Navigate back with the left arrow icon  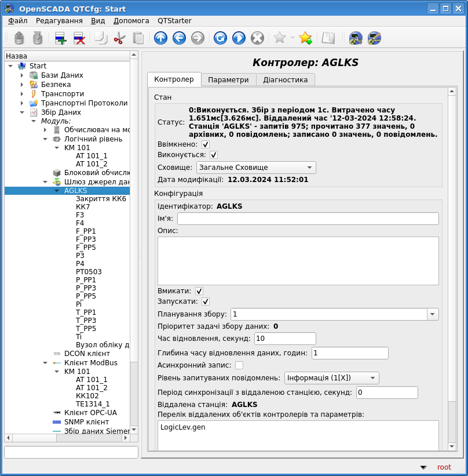pyautogui.click(x=179, y=38)
